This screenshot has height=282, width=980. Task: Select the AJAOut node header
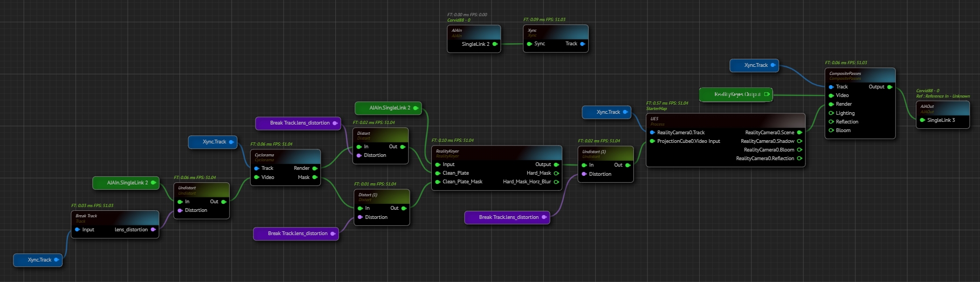pos(942,108)
